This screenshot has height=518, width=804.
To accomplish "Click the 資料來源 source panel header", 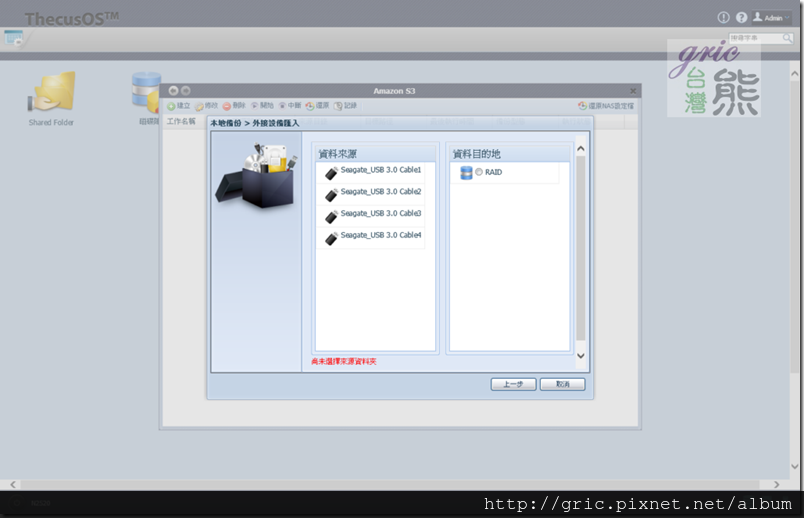I will pos(375,154).
